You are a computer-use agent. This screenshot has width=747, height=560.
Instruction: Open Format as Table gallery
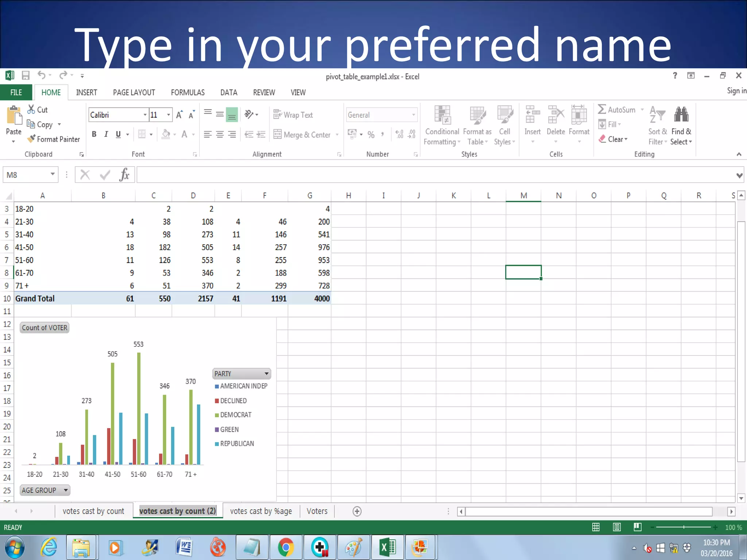pos(477,126)
